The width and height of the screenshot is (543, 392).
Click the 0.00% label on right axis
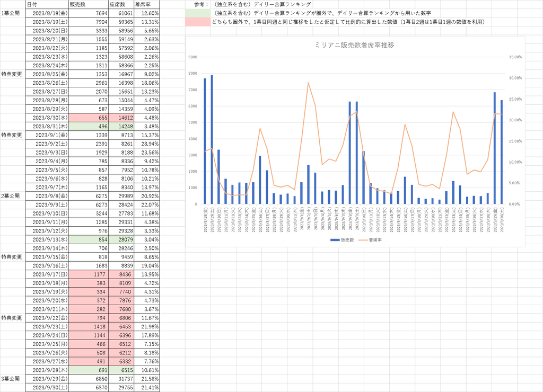click(515, 204)
